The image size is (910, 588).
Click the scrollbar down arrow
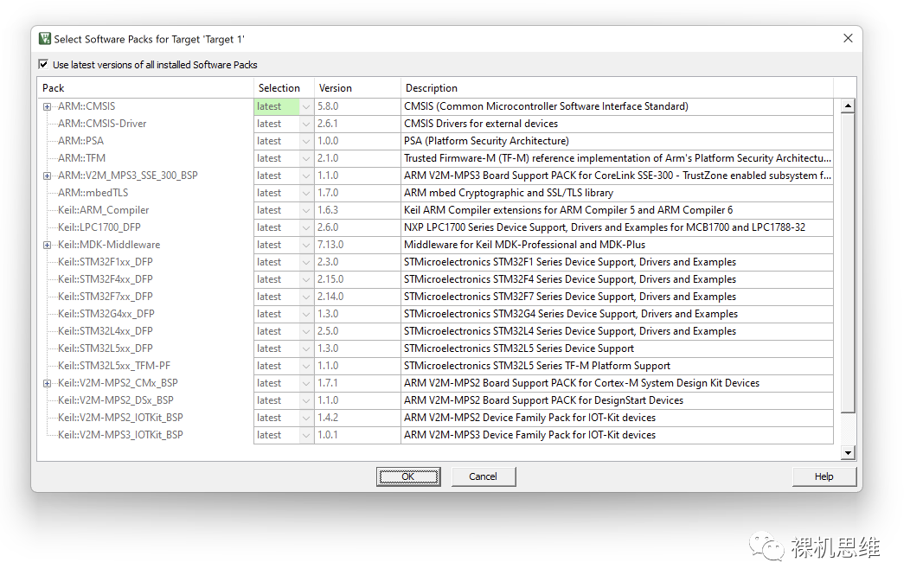[848, 453]
